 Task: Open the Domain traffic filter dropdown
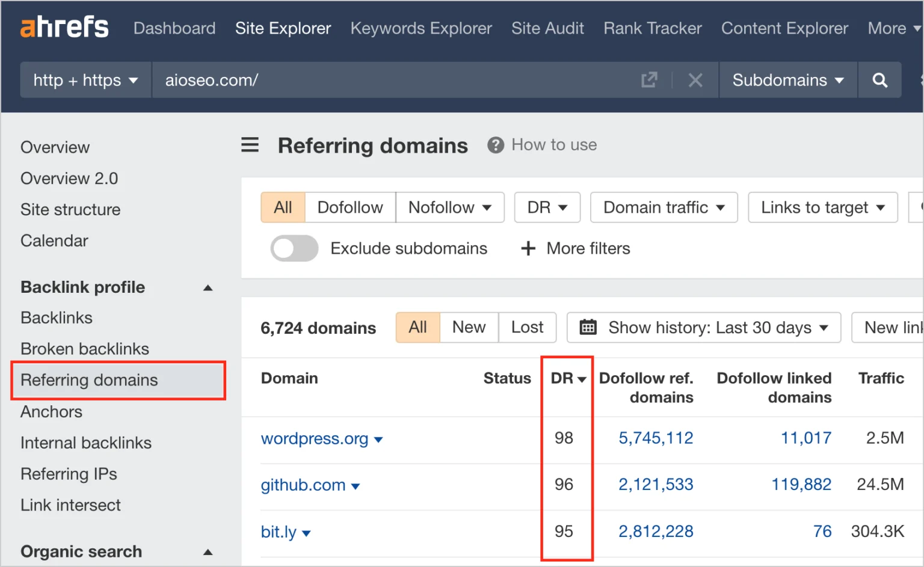(x=664, y=207)
